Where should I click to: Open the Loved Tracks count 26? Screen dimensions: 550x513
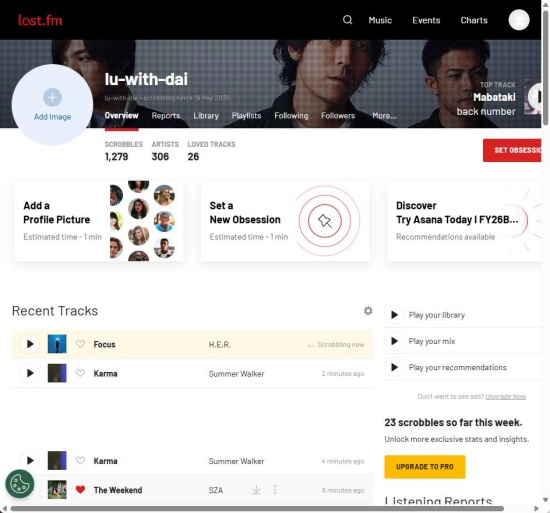click(x=193, y=156)
